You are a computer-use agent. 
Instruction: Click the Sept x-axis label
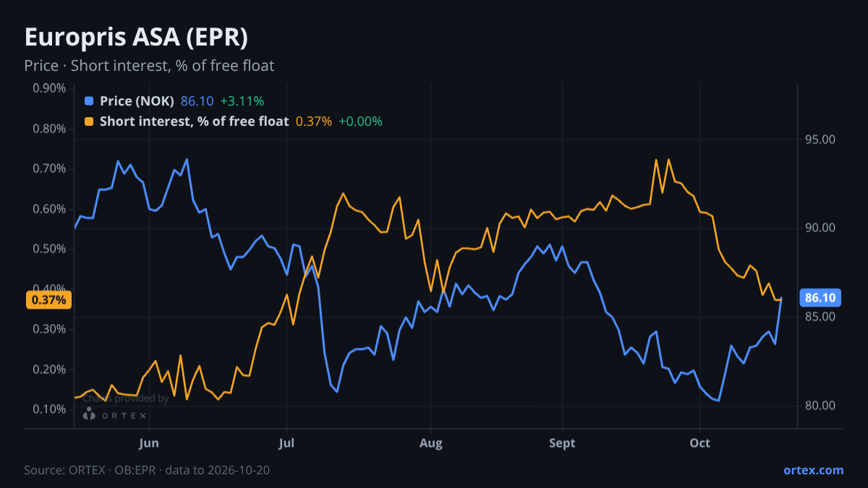click(562, 442)
